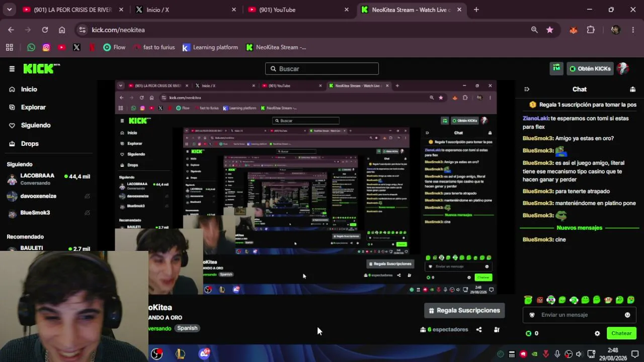644x362 pixels.
Task: Click the Regala Suscripciones button
Action: pos(464,310)
